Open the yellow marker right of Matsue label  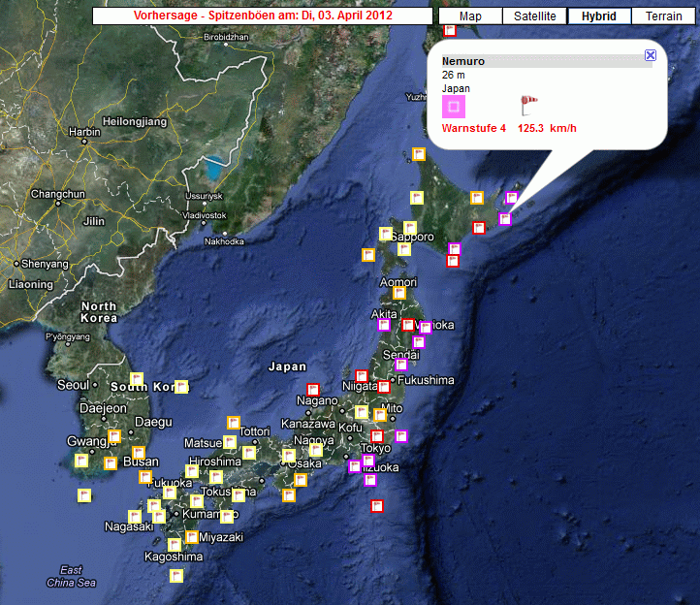click(x=230, y=442)
